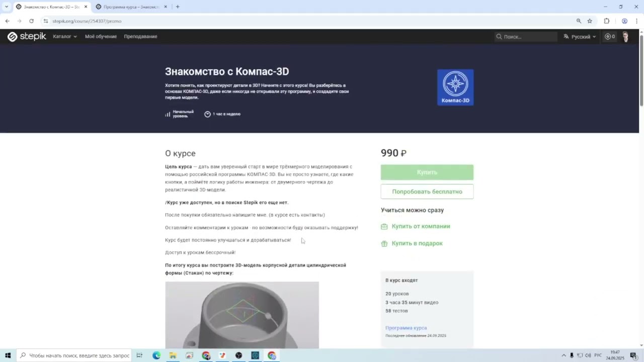Open Windows Start menu
Screen dimensions: 644x362
point(8,355)
